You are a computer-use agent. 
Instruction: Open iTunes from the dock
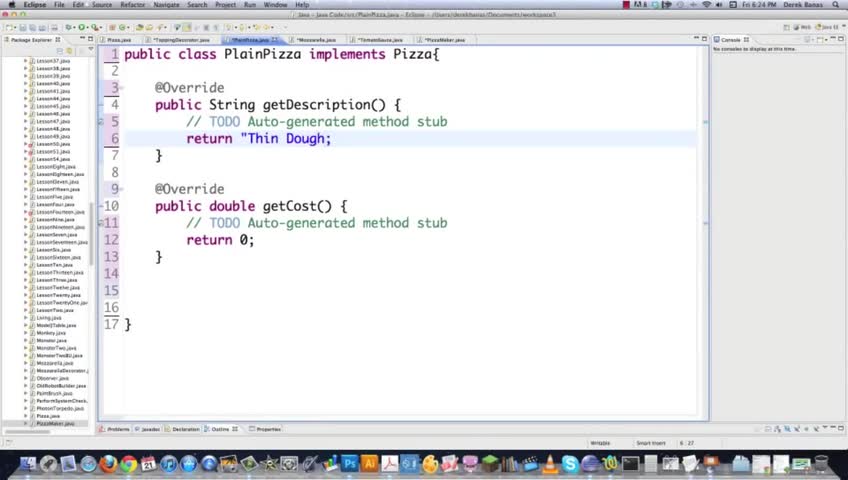(x=169, y=463)
